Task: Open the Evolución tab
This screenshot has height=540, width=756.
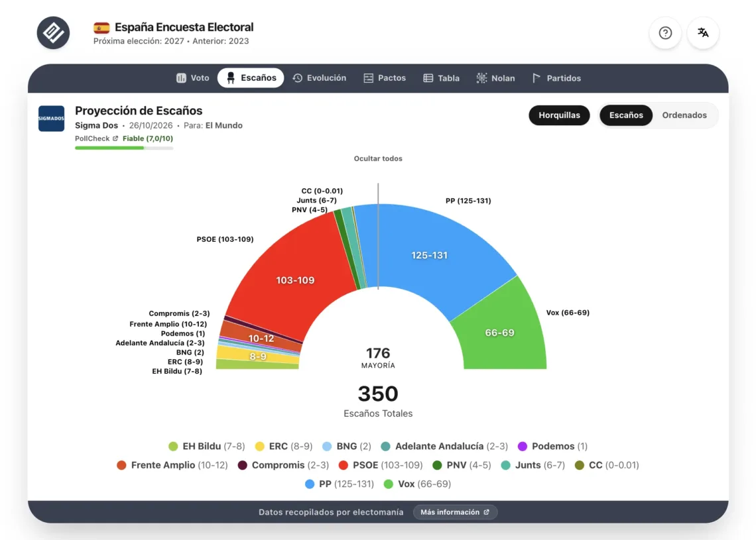Action: [319, 78]
